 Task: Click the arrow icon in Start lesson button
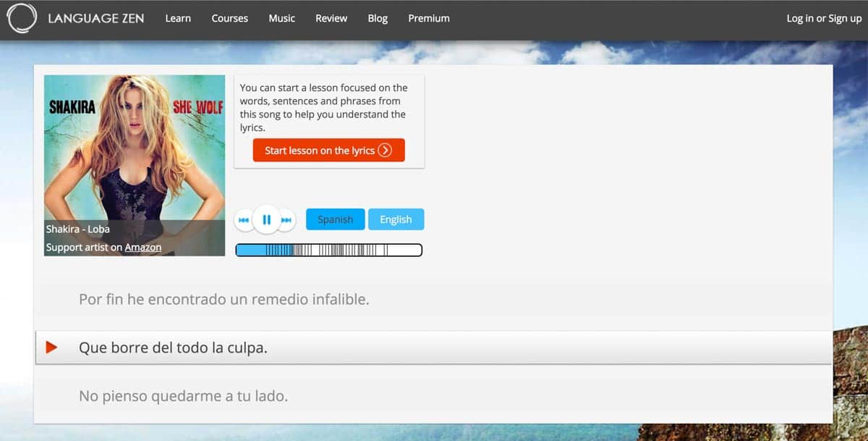385,151
